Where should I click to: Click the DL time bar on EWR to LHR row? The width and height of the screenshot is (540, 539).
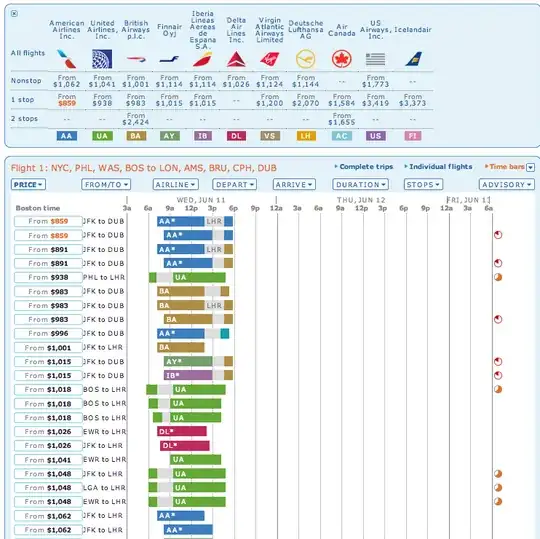point(181,431)
